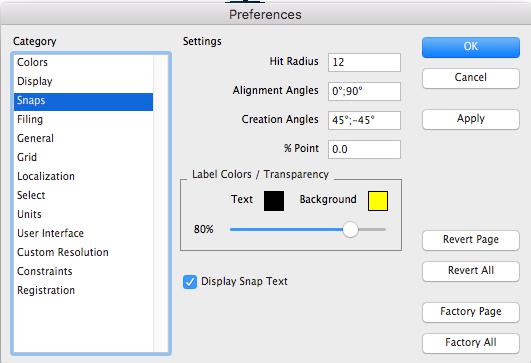Click the Apply button
Viewport: 531px width, 363px height.
(471, 119)
